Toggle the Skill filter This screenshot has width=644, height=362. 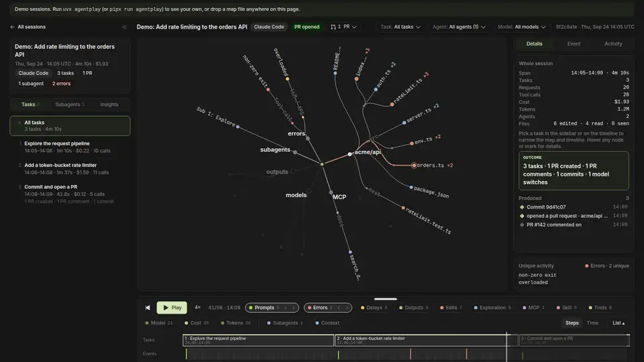[x=566, y=308]
